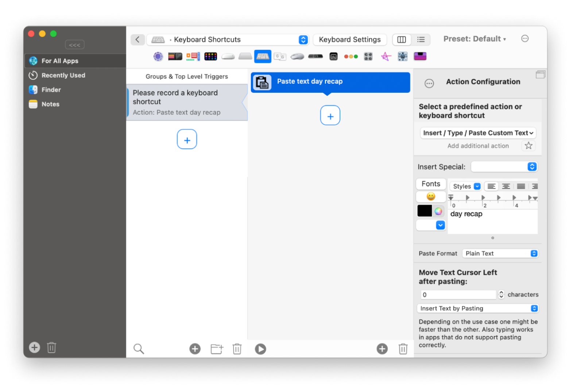This screenshot has height=392, width=569.
Task: Select the normal mouse trigger icon
Action: 297,56
